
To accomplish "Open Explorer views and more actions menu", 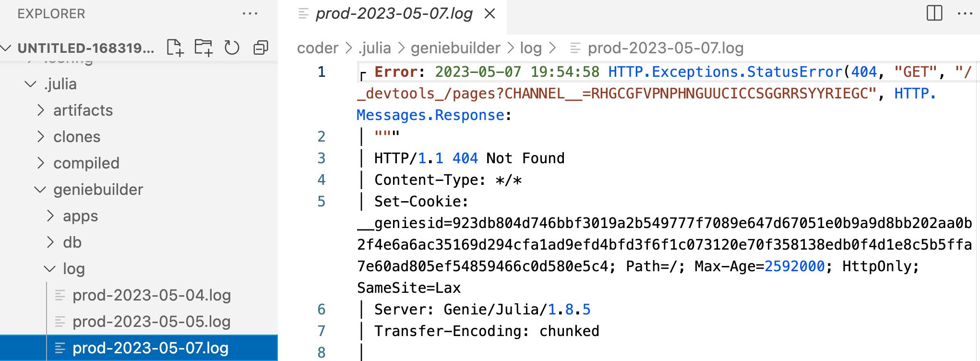I will click(x=250, y=13).
